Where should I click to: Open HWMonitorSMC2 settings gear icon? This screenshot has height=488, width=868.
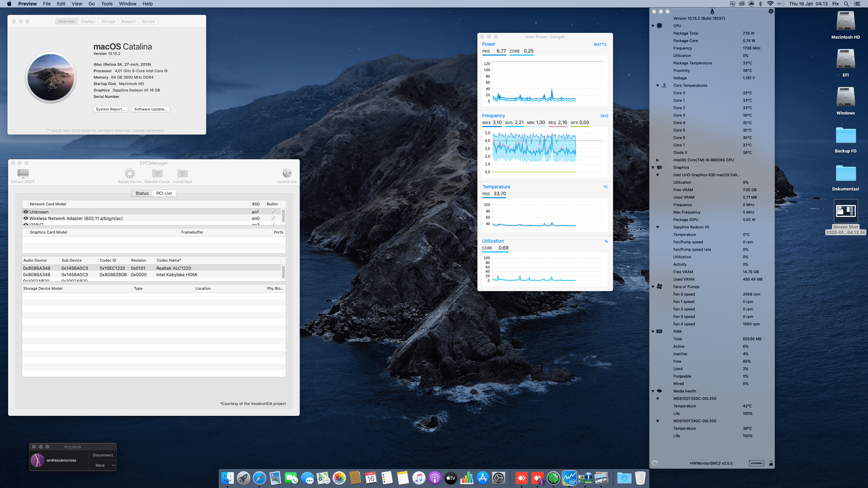tap(655, 463)
